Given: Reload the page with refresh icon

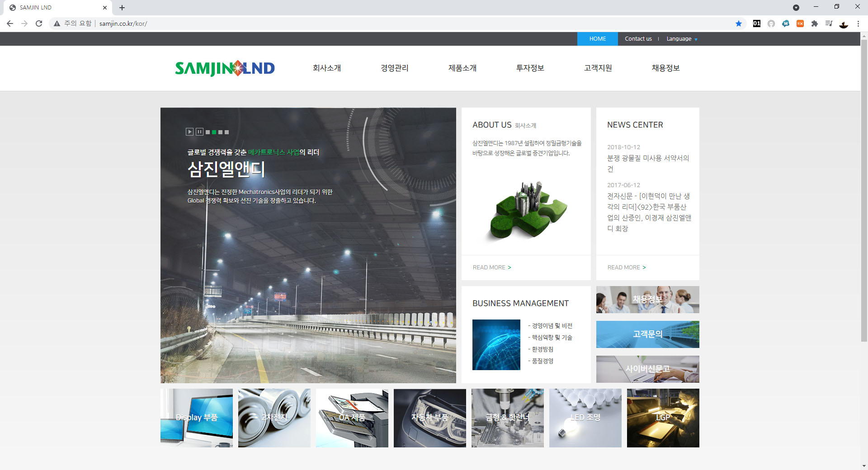Looking at the screenshot, I should click(39, 23).
